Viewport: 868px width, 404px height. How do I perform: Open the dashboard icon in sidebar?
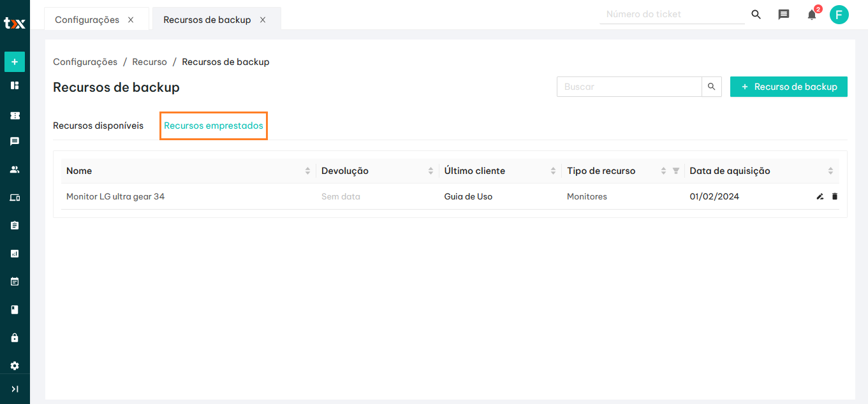click(15, 85)
